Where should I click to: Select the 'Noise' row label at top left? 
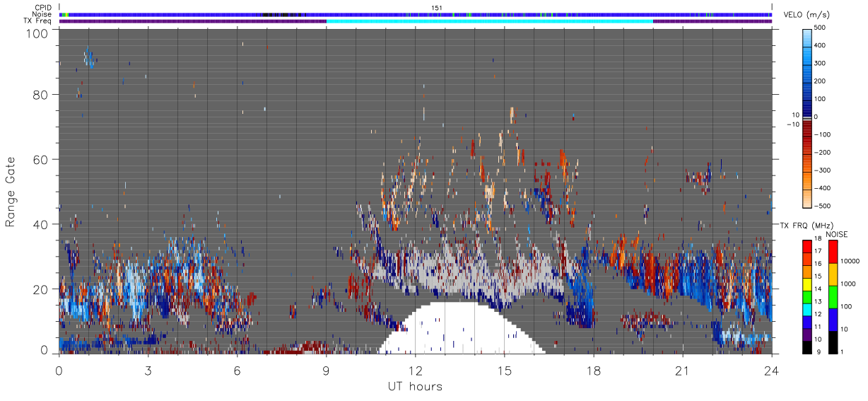click(x=42, y=14)
